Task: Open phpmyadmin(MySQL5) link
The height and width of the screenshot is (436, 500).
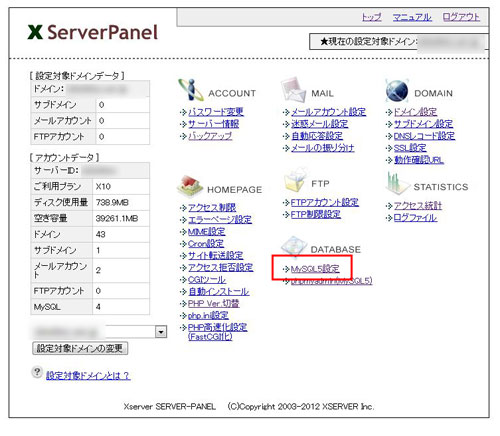Action: click(332, 281)
